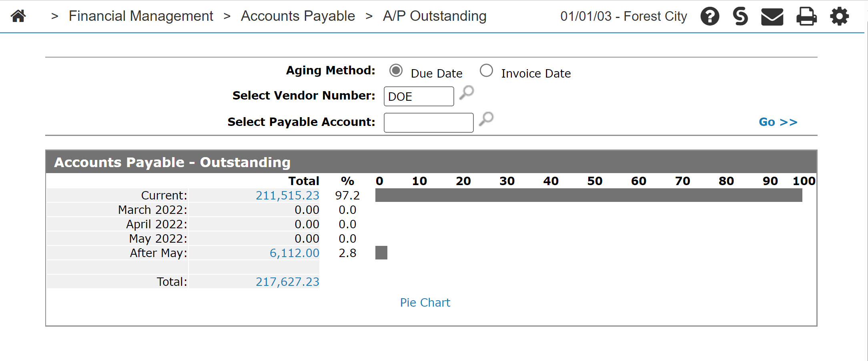The height and width of the screenshot is (361, 868).
Task: Open the Pie Chart link
Action: (425, 303)
